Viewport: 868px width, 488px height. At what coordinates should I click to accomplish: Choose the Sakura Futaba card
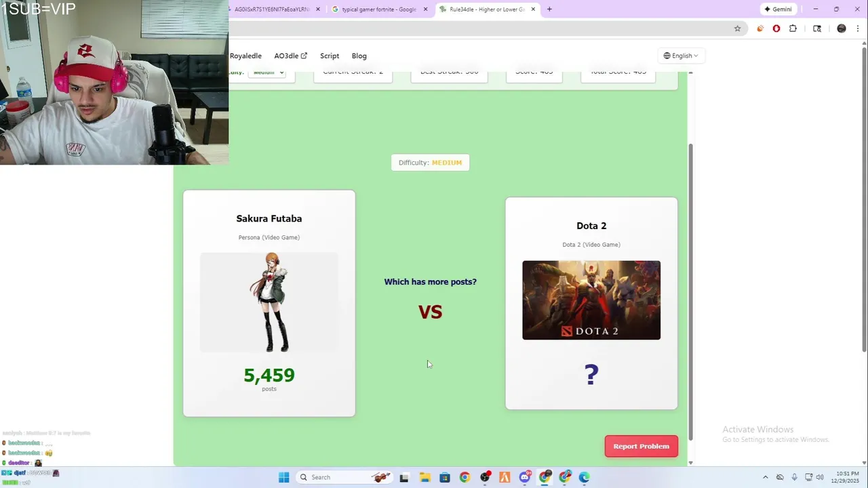point(269,304)
